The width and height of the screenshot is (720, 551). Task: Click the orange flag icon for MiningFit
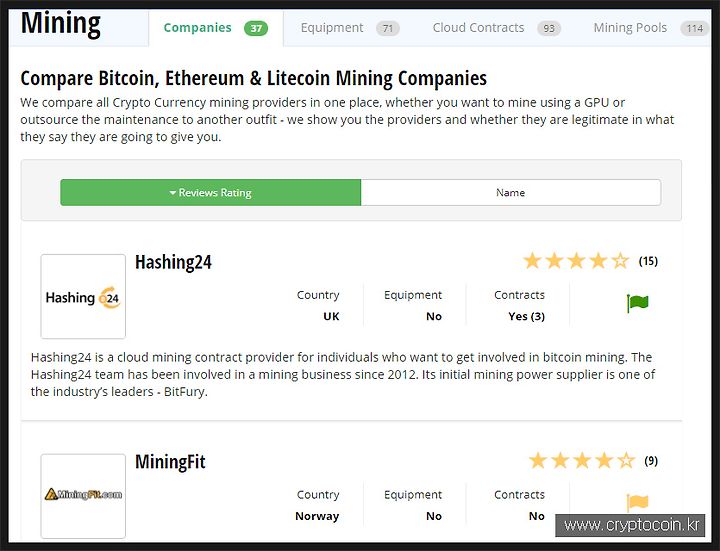pos(637,503)
